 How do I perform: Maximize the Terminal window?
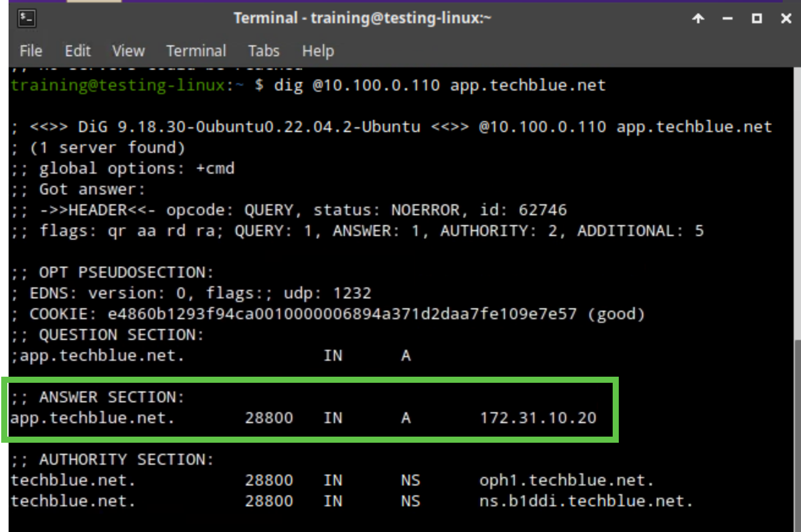(x=757, y=19)
